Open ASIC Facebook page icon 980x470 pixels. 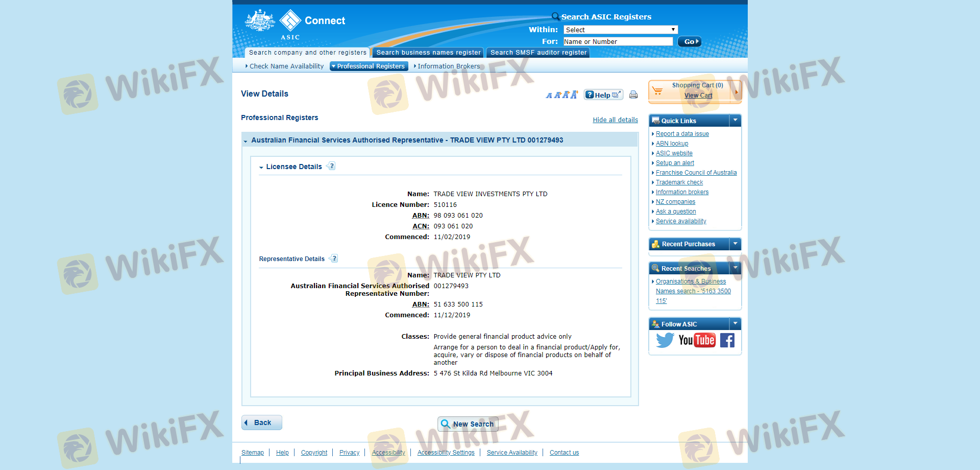727,340
